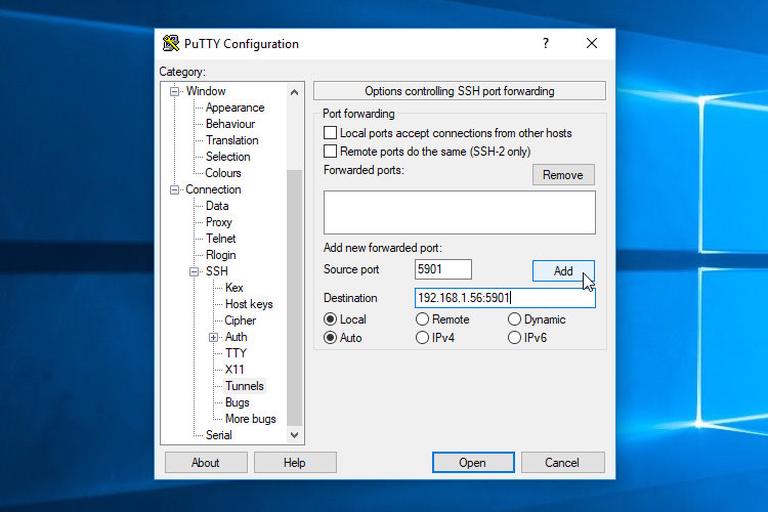
Task: Collapse the SSH tree node
Action: 195,271
